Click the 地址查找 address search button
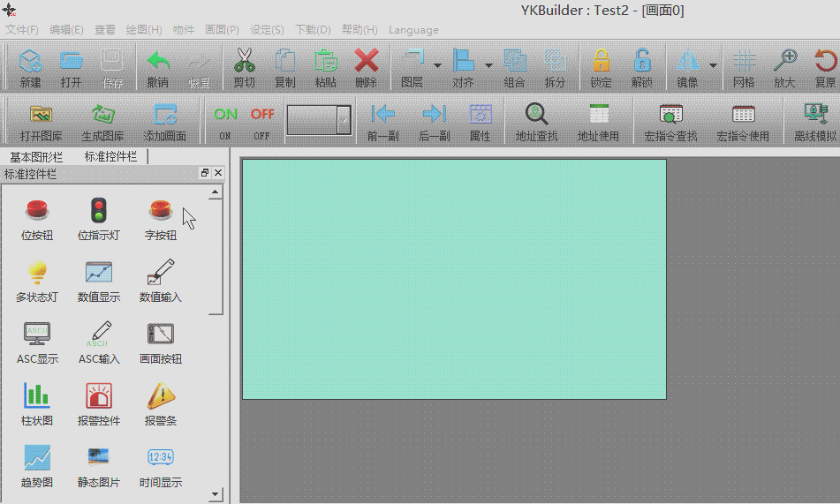This screenshot has height=504, width=840. [537, 121]
